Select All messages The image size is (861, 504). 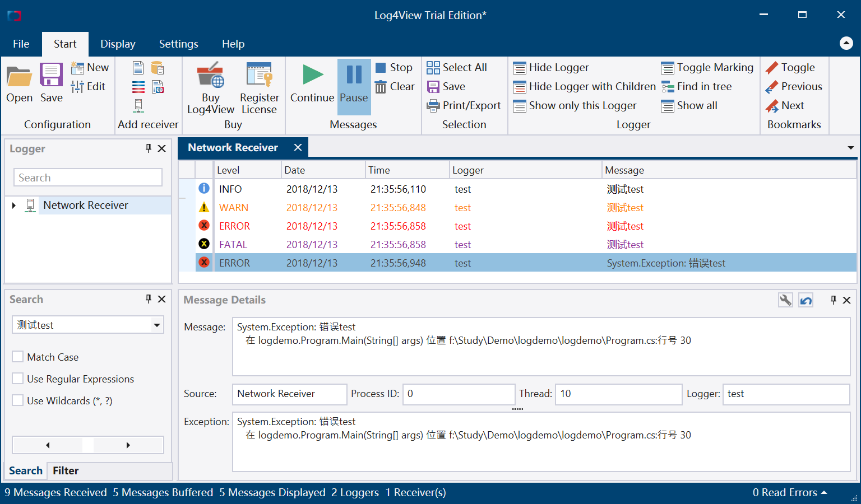(457, 68)
